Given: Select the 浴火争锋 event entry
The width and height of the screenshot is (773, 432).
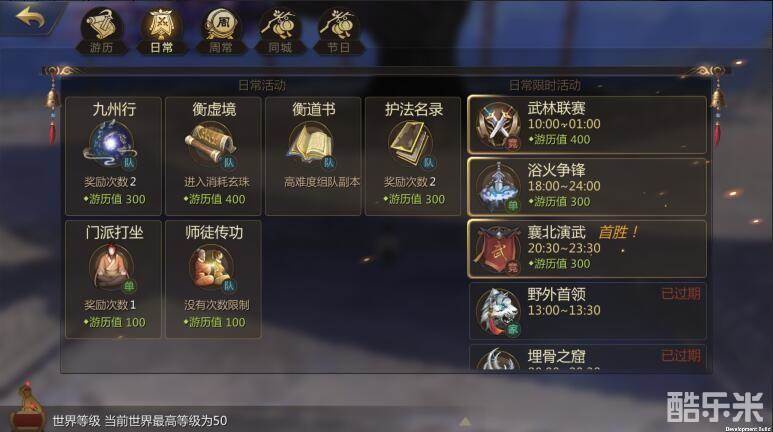Looking at the screenshot, I should (587, 187).
